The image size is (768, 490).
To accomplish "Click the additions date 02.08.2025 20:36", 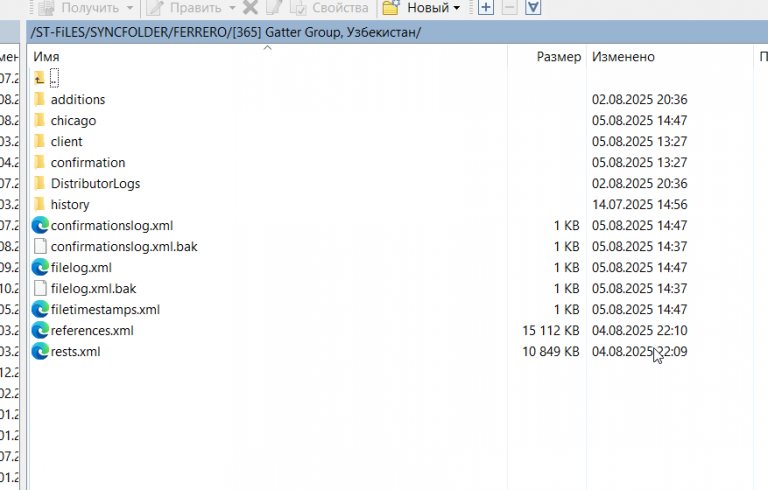I will [640, 99].
